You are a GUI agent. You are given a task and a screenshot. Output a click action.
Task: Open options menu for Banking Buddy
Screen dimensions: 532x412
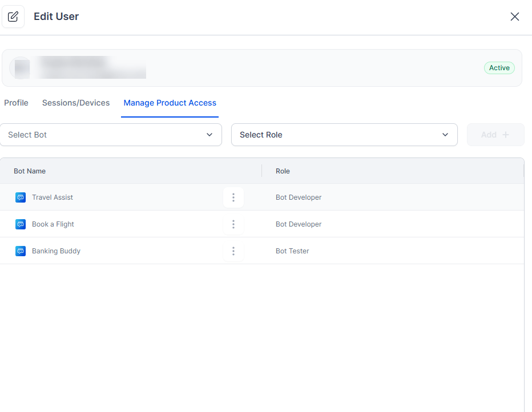click(233, 251)
